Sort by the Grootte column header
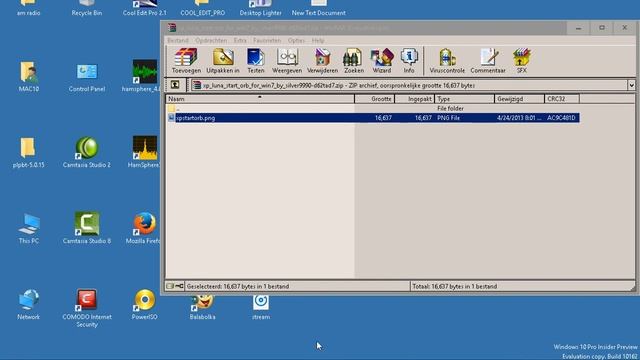The width and height of the screenshot is (640, 360). pyautogui.click(x=374, y=99)
